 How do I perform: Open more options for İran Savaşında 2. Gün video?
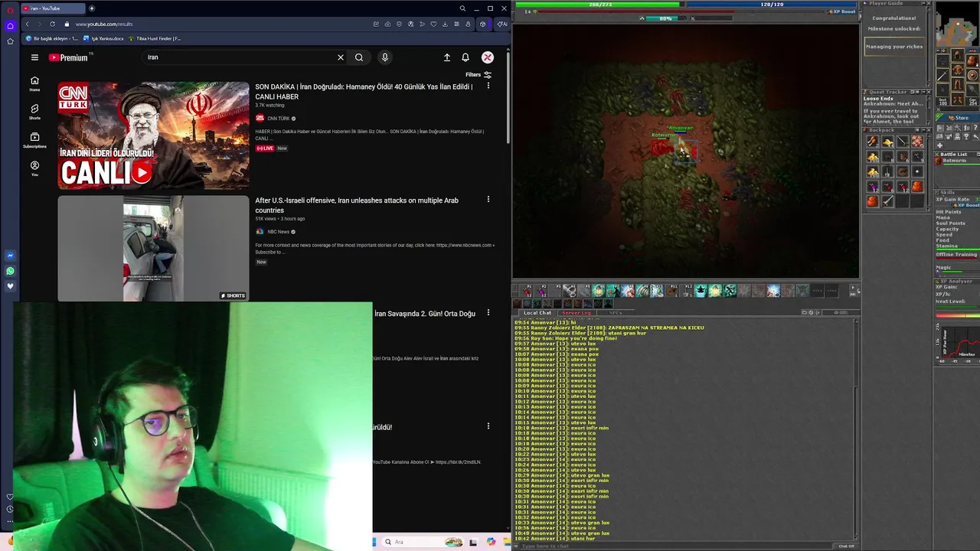point(488,313)
